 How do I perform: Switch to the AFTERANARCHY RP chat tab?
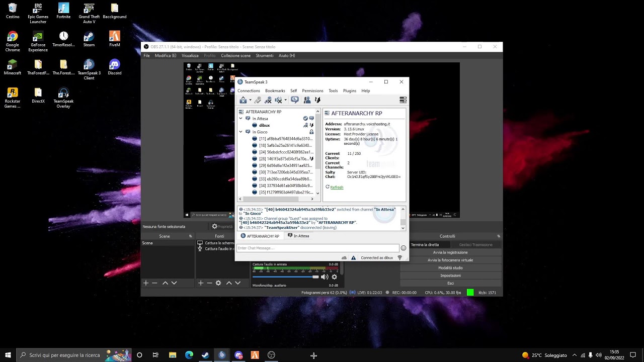260,236
